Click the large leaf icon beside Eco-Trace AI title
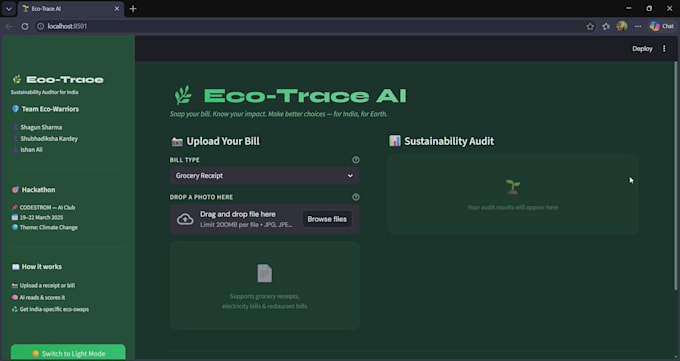Screen dimensions: 680x361 183,95
